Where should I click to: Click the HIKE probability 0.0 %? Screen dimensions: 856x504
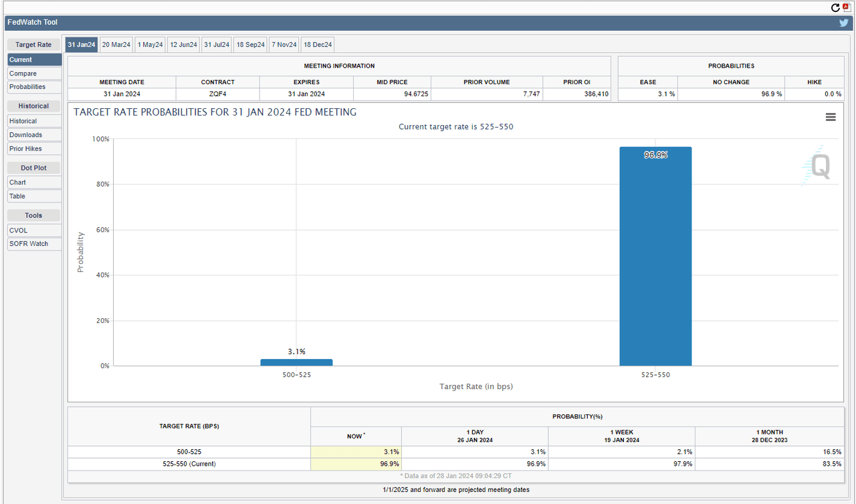tap(833, 94)
